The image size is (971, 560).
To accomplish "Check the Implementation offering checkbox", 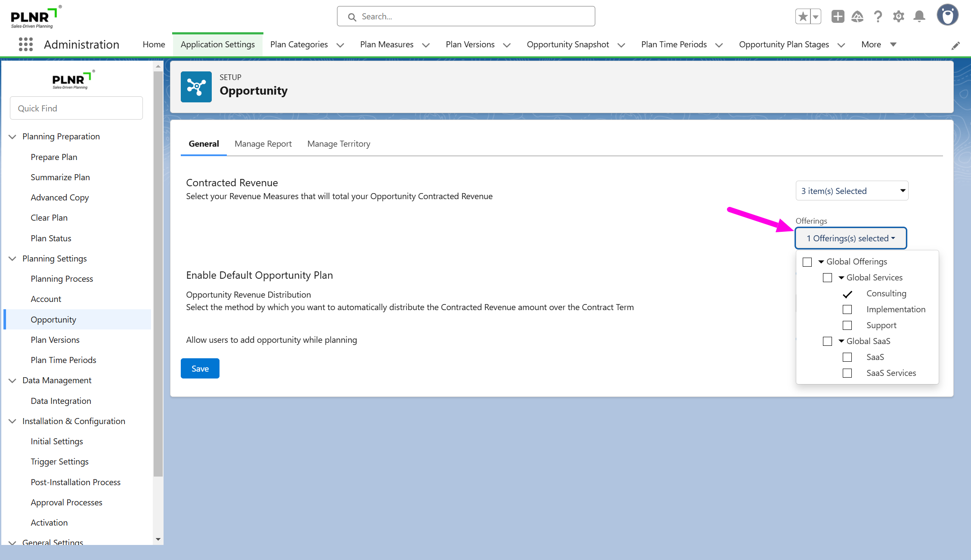I will (x=847, y=310).
